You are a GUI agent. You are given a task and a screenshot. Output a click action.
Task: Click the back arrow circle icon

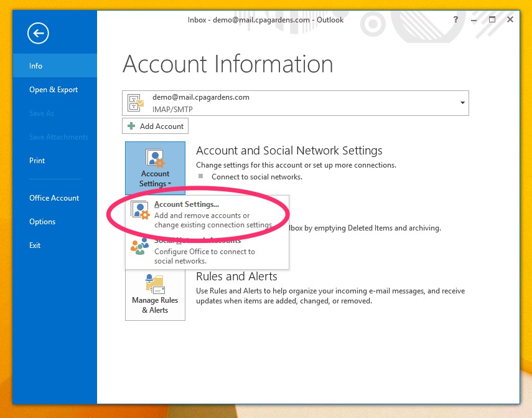pos(39,33)
